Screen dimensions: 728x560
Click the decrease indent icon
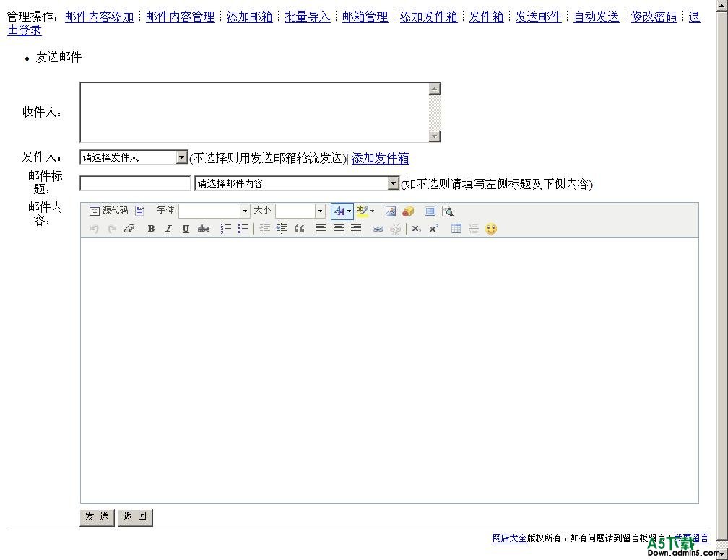click(264, 229)
